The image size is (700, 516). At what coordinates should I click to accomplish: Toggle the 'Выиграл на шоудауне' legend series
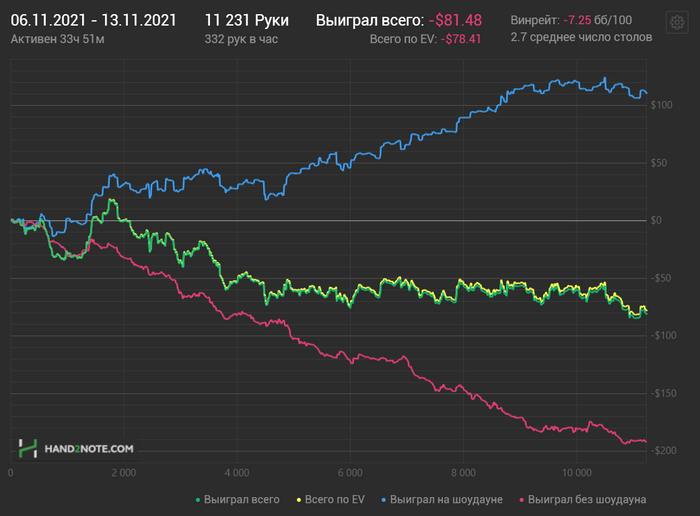(x=442, y=499)
